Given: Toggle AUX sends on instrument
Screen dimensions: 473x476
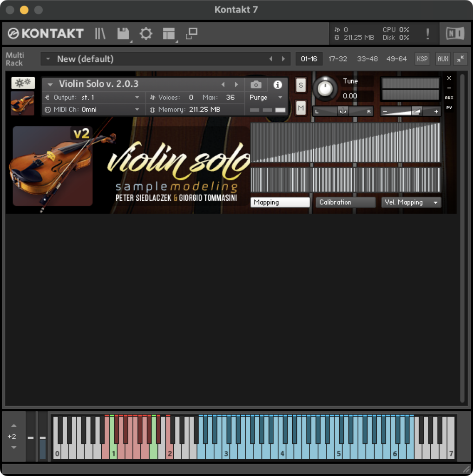Looking at the screenshot, I should (x=449, y=98).
